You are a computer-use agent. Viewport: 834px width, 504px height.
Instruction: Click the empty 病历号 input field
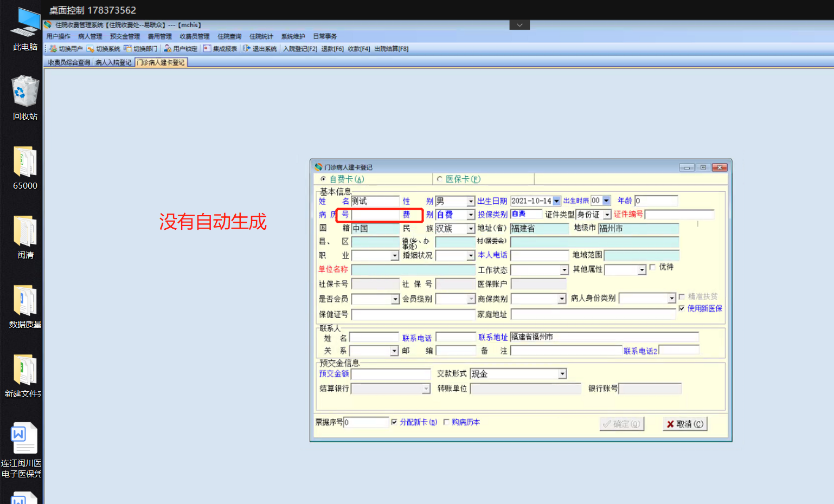[x=375, y=215]
